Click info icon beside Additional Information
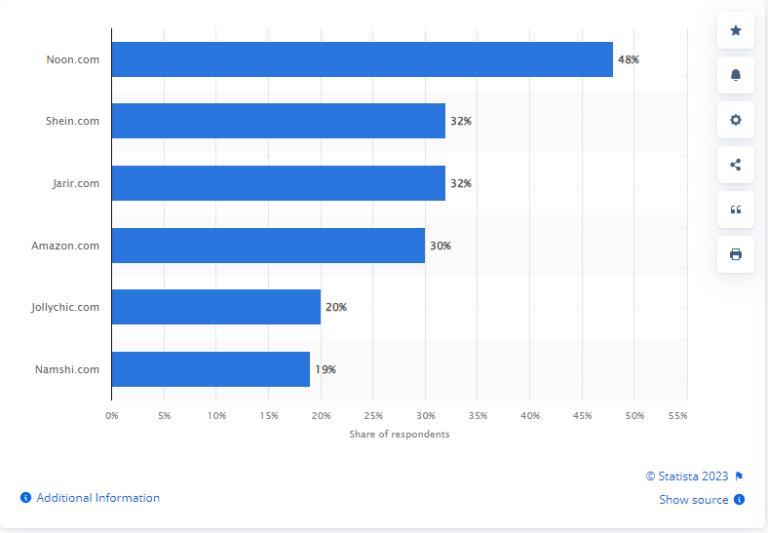 25,498
